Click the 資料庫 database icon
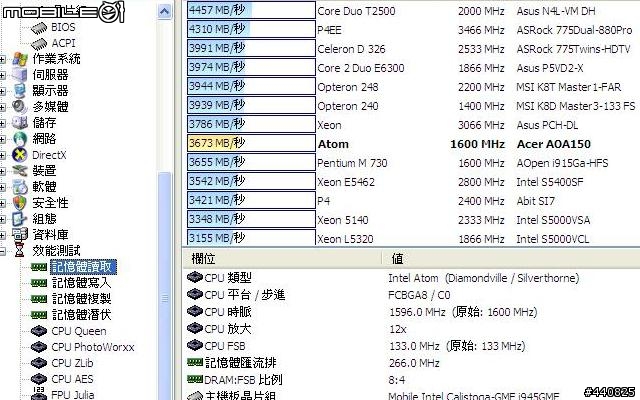 [20, 235]
